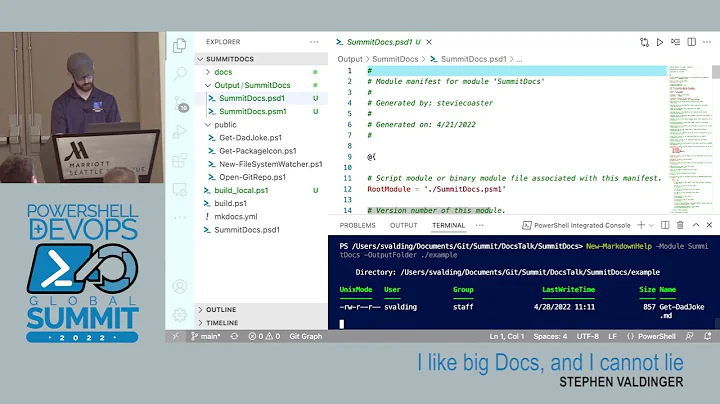The height and width of the screenshot is (404, 720).
Task: Open notifications bell in status bar
Action: (x=708, y=337)
